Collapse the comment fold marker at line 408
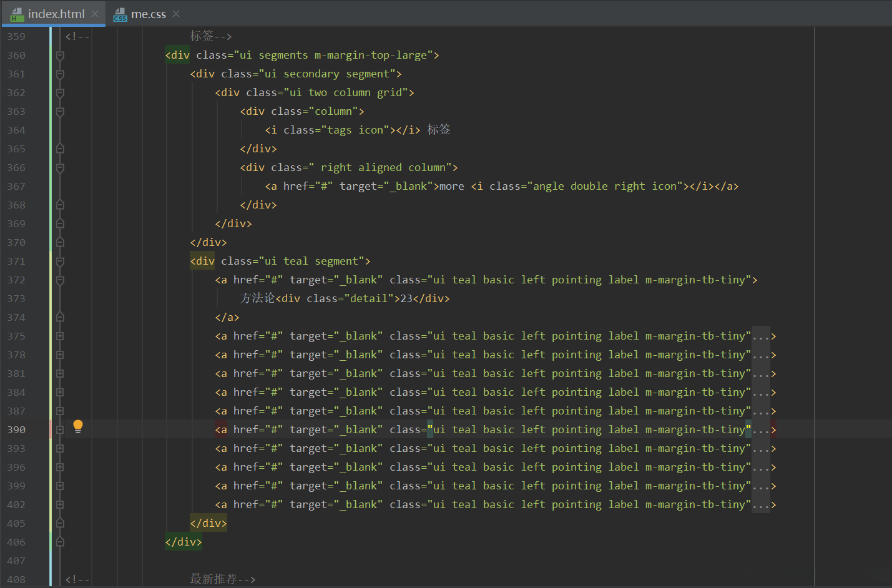Image resolution: width=892 pixels, height=588 pixels. coord(60,580)
